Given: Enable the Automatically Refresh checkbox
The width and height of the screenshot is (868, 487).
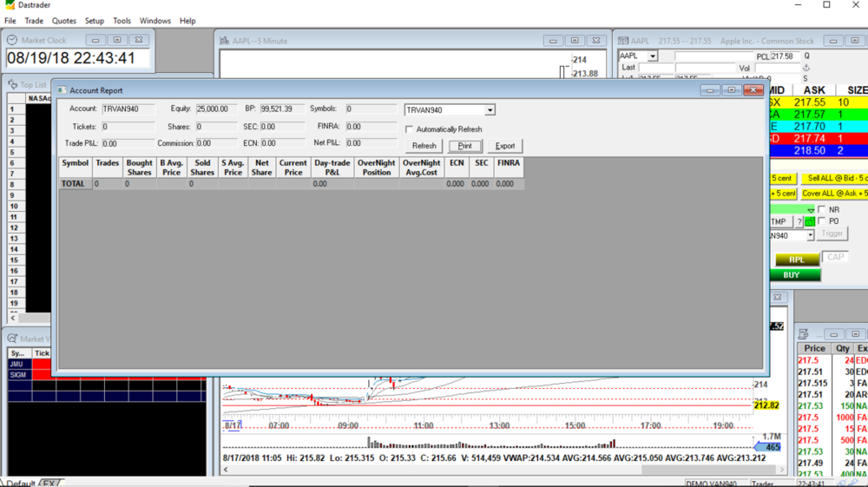Looking at the screenshot, I should coord(410,129).
